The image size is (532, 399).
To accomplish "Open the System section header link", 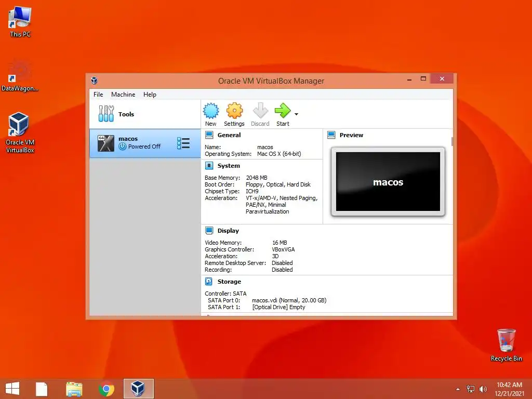I will pos(229,166).
